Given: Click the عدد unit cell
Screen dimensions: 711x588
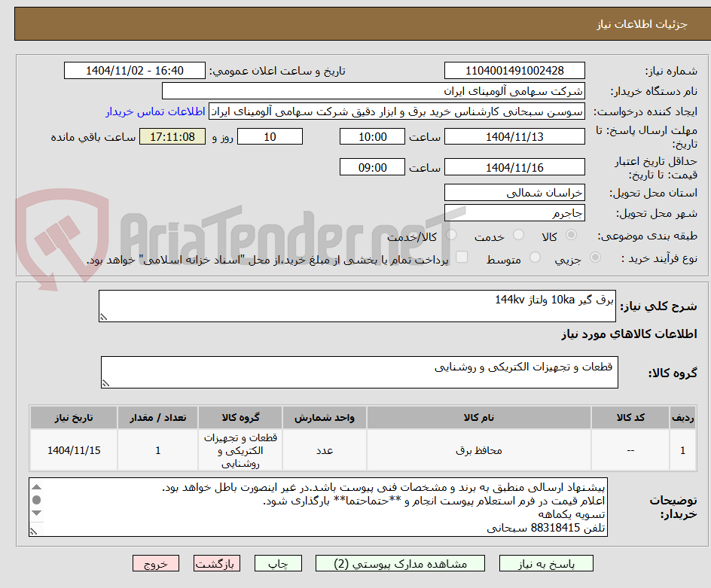Looking at the screenshot, I should (x=325, y=450).
